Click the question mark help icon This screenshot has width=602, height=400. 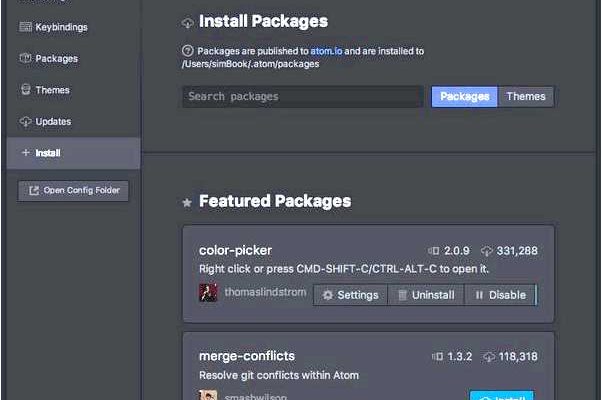pyautogui.click(x=187, y=50)
